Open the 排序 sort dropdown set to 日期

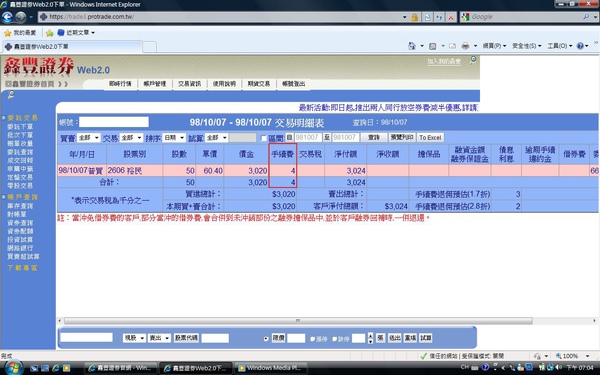coord(174,138)
